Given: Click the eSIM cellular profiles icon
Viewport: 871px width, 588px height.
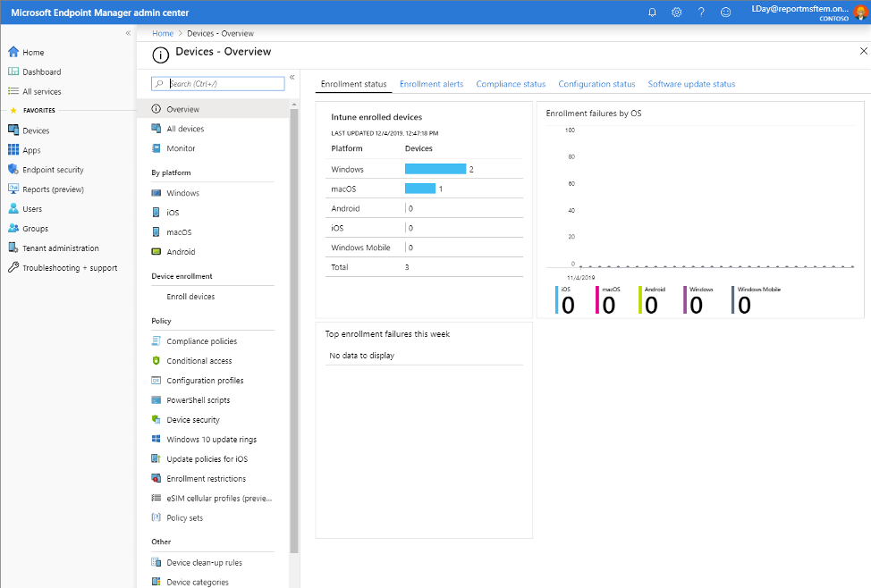Looking at the screenshot, I should point(156,498).
